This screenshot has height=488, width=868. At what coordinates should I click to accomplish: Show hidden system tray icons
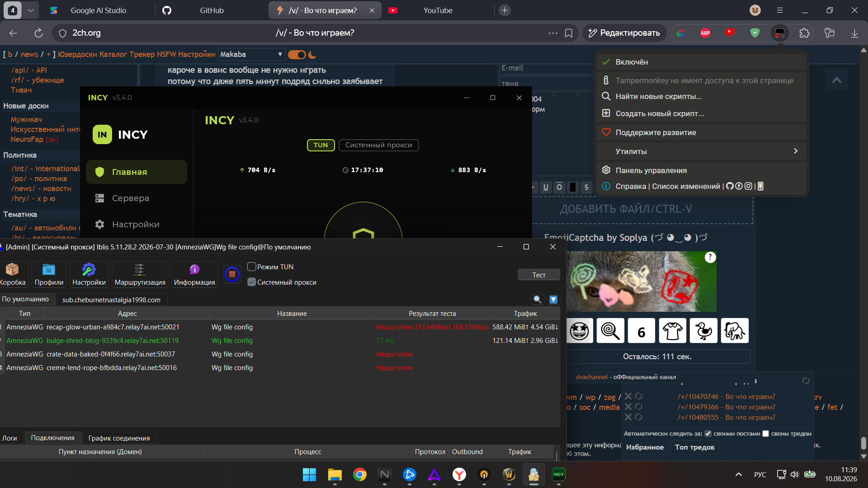pos(739,474)
